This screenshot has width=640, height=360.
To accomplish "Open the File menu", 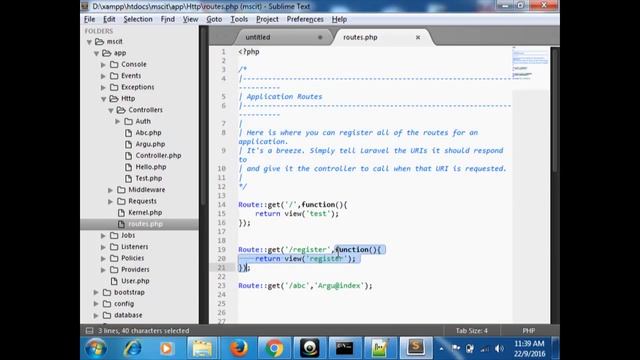I will (89, 19).
